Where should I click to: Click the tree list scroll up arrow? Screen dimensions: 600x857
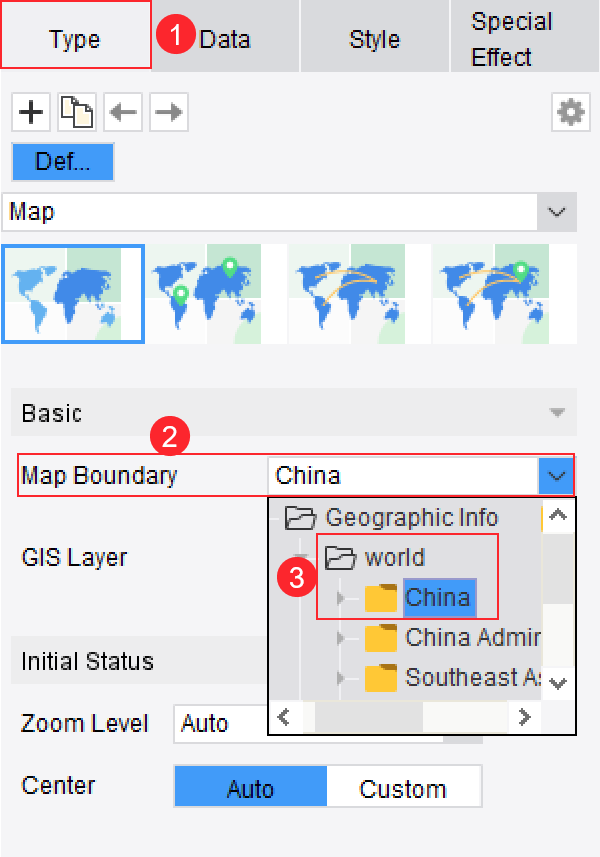point(558,515)
